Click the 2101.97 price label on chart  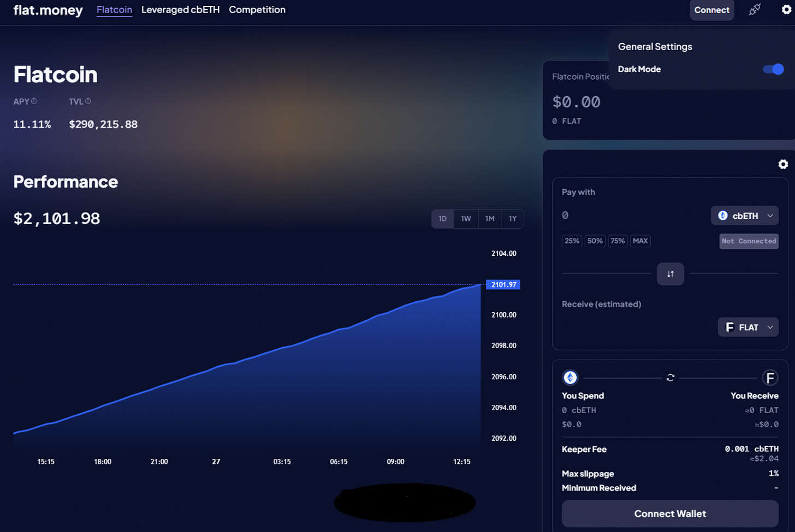click(x=503, y=285)
